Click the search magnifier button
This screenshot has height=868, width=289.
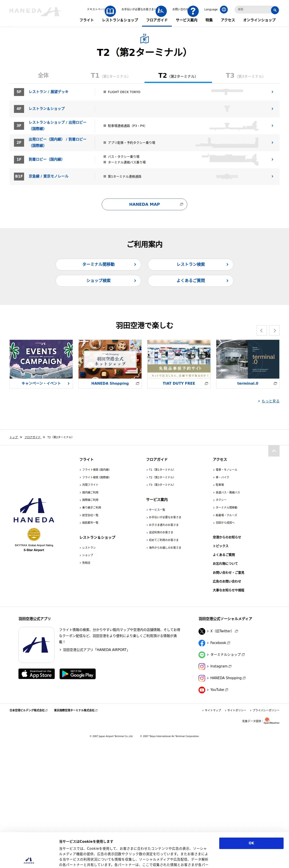coord(275,10)
